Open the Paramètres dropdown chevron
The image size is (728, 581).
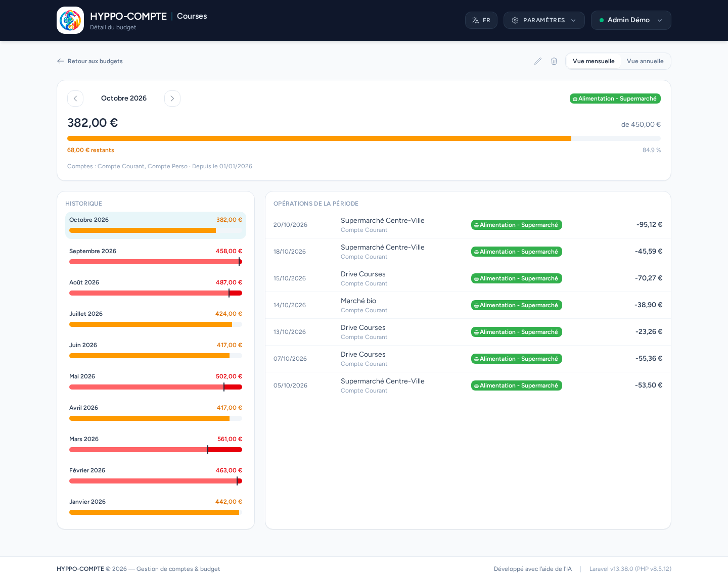573,20
